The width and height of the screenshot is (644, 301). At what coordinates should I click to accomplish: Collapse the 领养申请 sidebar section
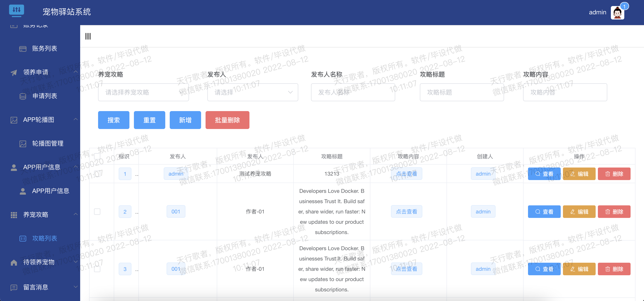click(x=76, y=72)
